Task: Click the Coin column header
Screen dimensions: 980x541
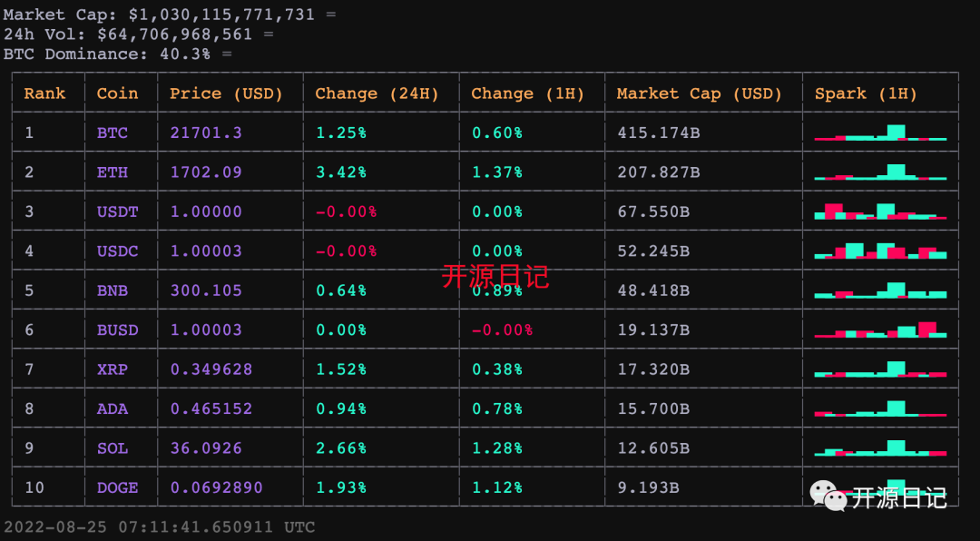Action: point(117,93)
